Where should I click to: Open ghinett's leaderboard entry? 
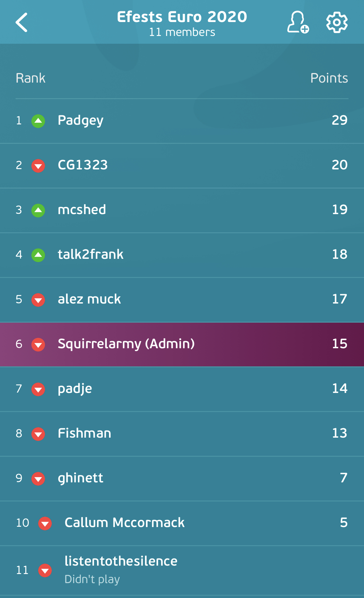tap(182, 478)
